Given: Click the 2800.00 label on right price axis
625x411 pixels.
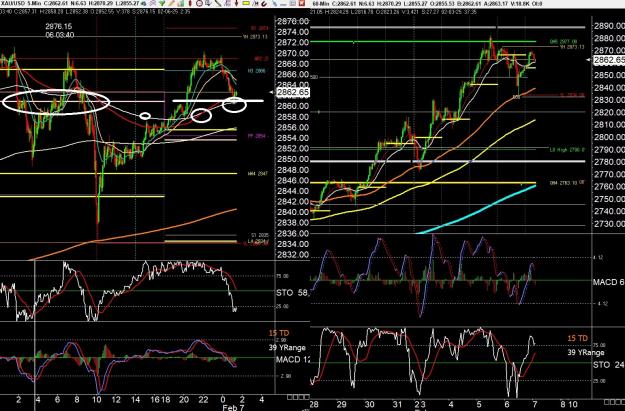Looking at the screenshot, I should [609, 137].
